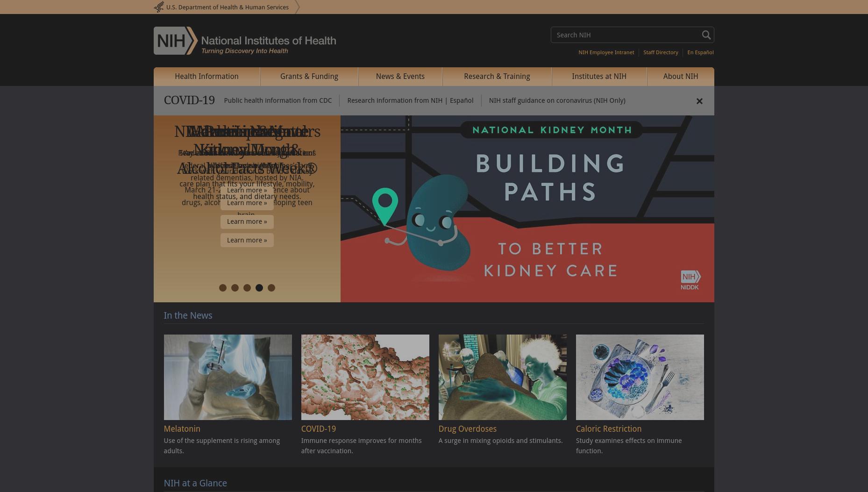Image resolution: width=868 pixels, height=492 pixels.
Task: Open the Drug Overdoses headline link
Action: point(468,429)
